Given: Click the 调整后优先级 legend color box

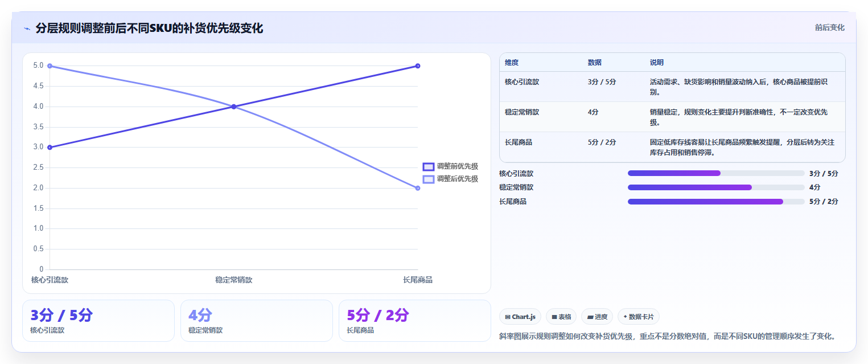Looking at the screenshot, I should coord(429,179).
